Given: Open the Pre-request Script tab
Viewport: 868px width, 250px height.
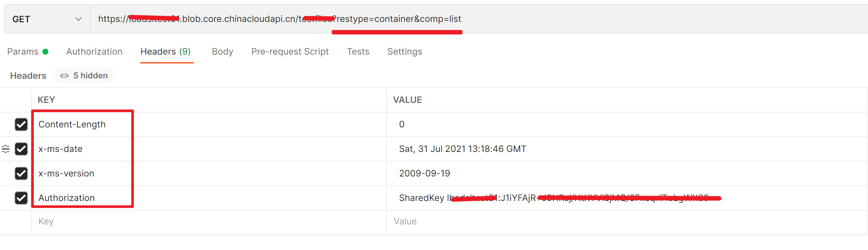Looking at the screenshot, I should click(290, 52).
